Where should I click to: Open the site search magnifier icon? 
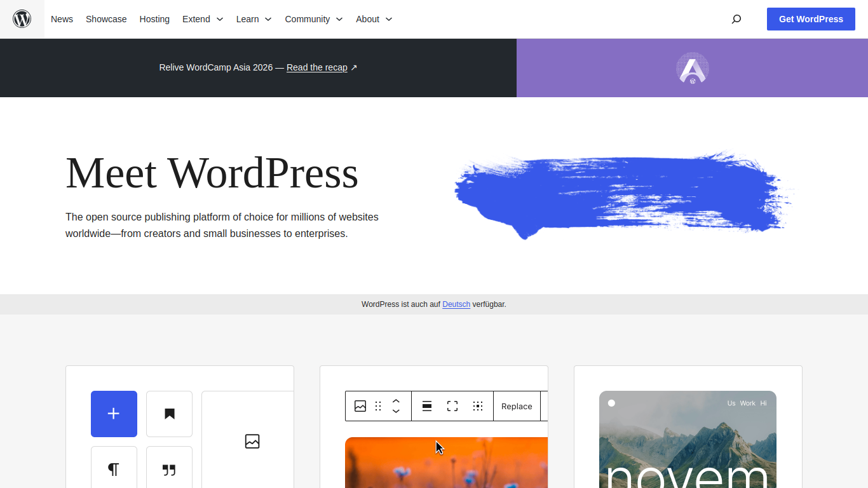point(736,19)
